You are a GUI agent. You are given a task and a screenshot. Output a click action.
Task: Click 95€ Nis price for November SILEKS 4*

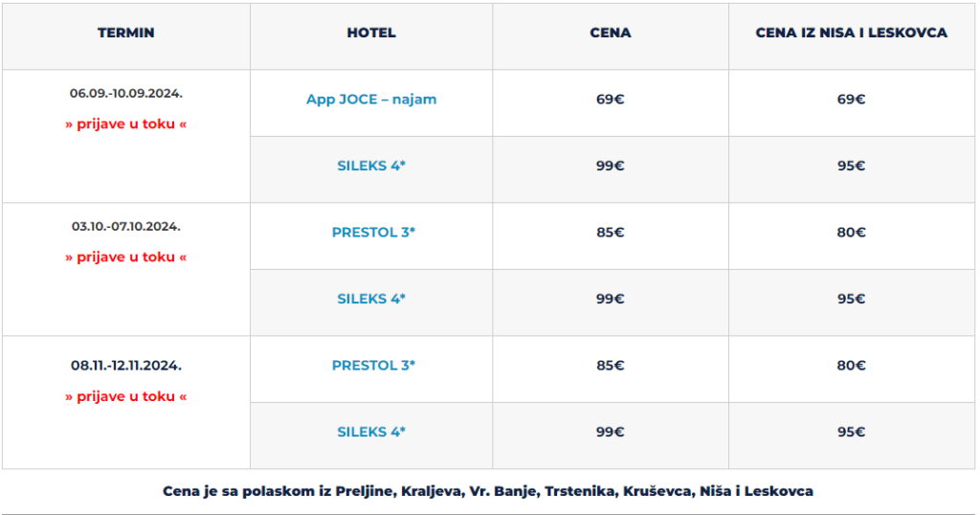[851, 432]
